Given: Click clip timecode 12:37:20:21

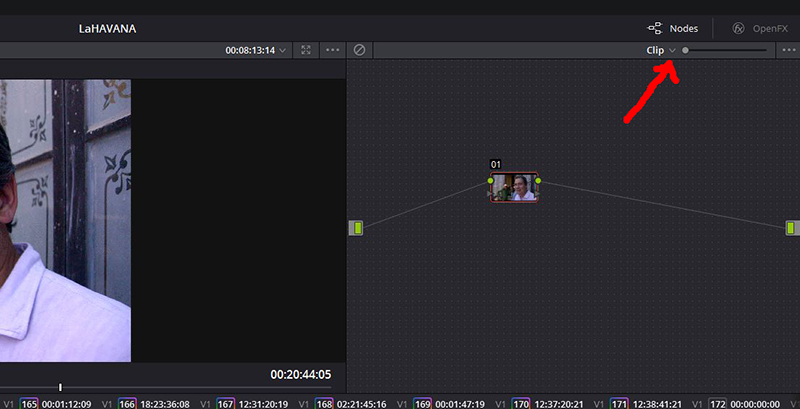Looking at the screenshot, I should [x=559, y=404].
